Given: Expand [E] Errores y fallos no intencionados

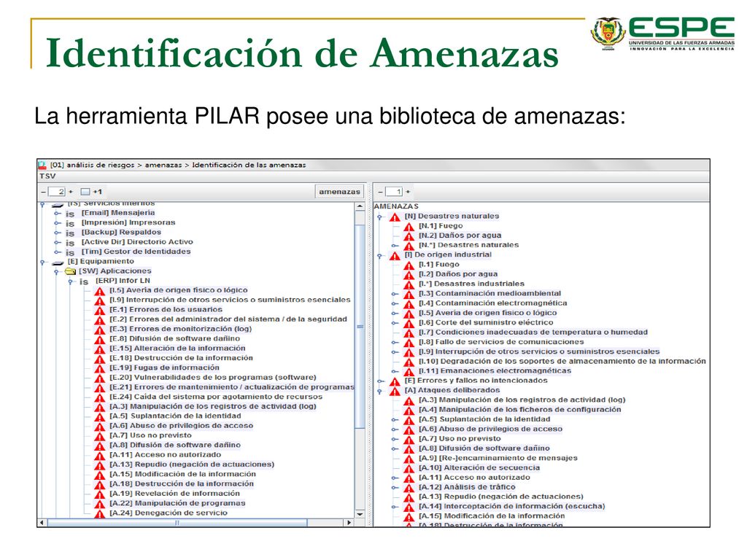Looking at the screenshot, I should pyautogui.click(x=380, y=381).
